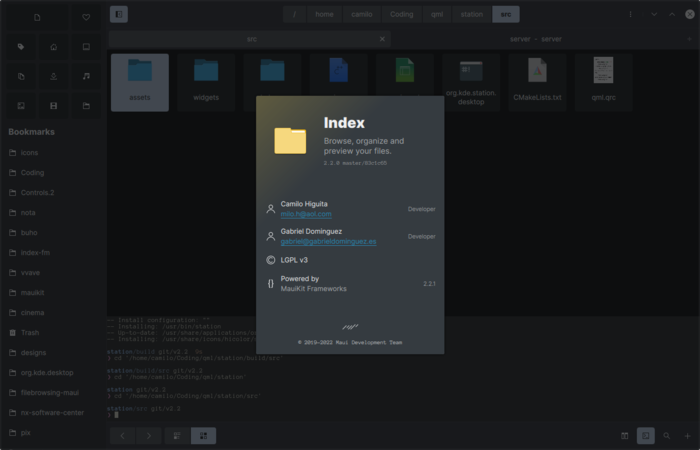Select the org.kde.station.desktop file
This screenshot has width=700, height=450.
pyautogui.click(x=471, y=83)
